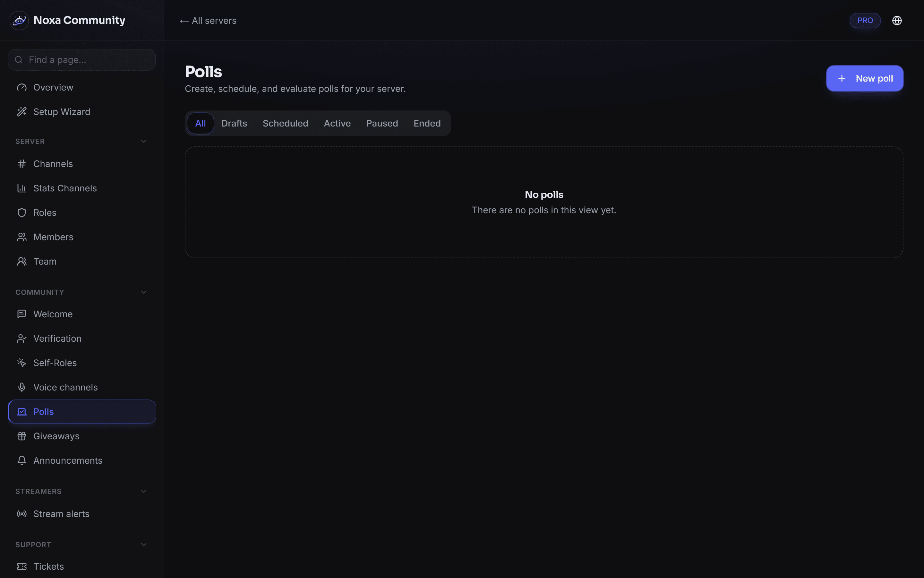Click the Polls vote icon in sidebar
This screenshot has height=578, width=924.
[22, 412]
